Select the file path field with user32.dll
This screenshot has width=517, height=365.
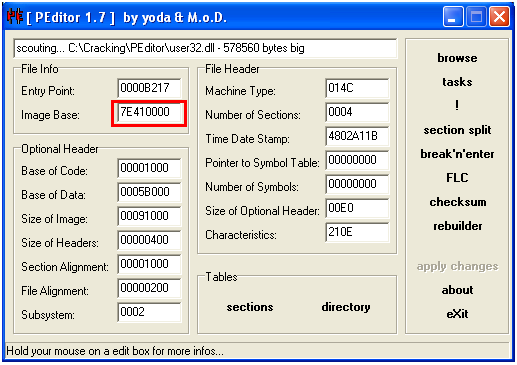205,48
